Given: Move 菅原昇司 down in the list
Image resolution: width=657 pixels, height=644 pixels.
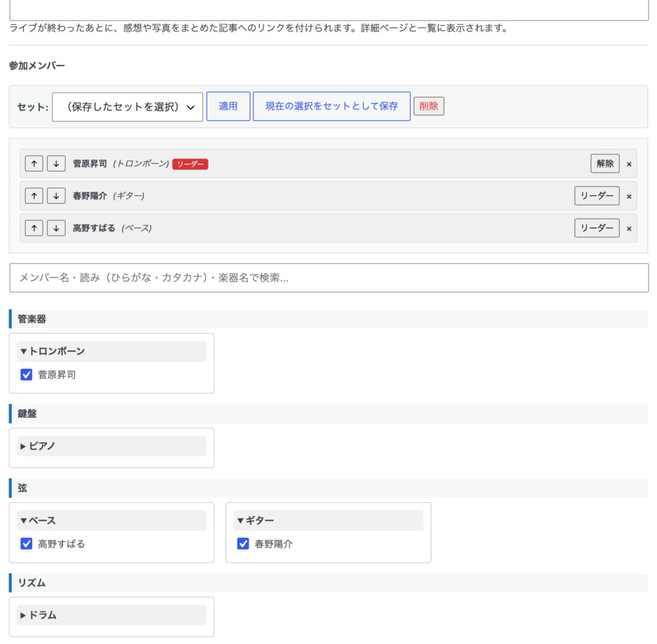Looking at the screenshot, I should click(56, 164).
